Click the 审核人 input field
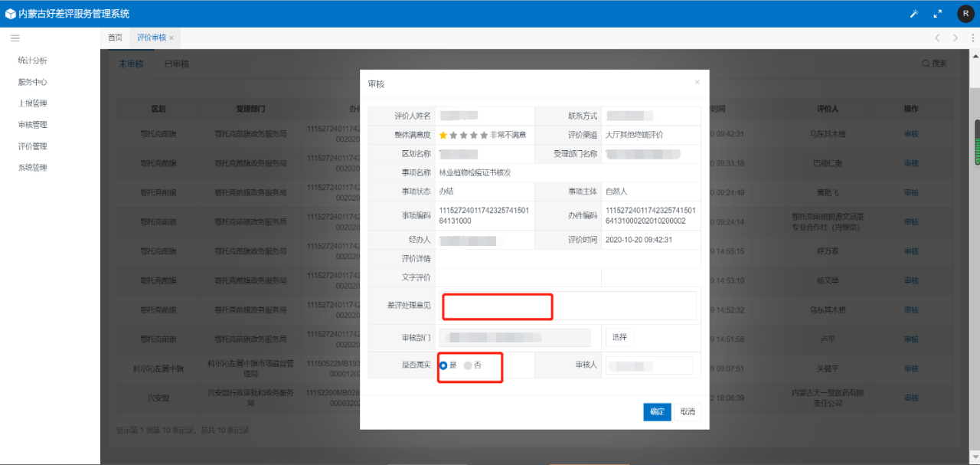The image size is (980, 465). click(x=649, y=365)
